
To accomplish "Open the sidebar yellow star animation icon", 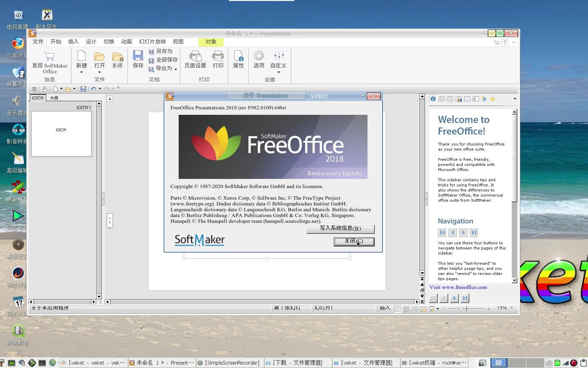I will coord(493,99).
